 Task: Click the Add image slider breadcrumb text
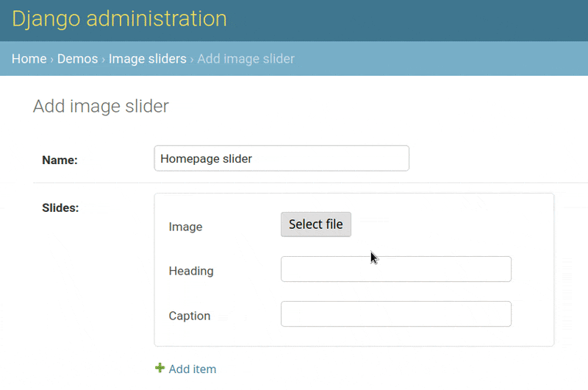(245, 59)
